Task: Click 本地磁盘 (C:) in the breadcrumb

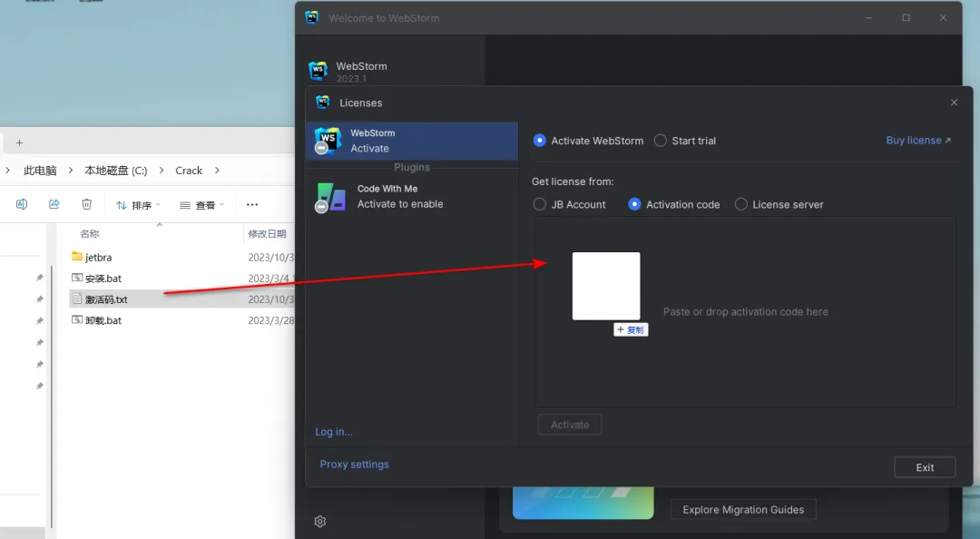Action: [115, 170]
